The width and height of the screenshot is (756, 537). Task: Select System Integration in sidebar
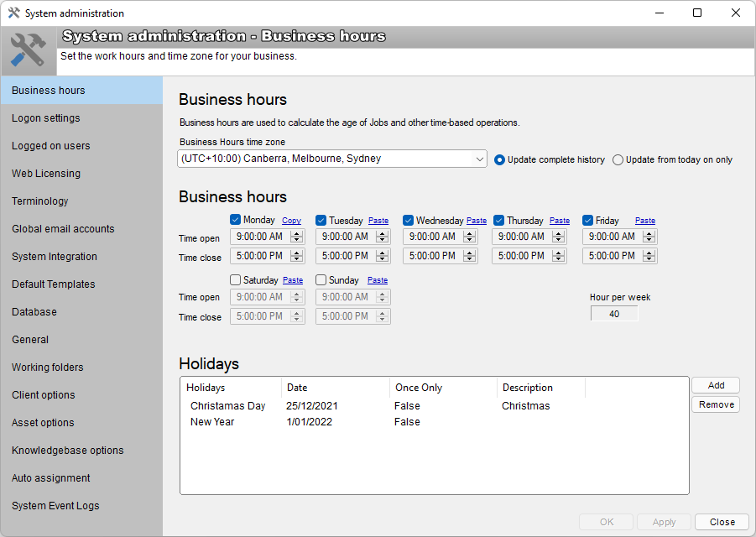[x=81, y=257]
